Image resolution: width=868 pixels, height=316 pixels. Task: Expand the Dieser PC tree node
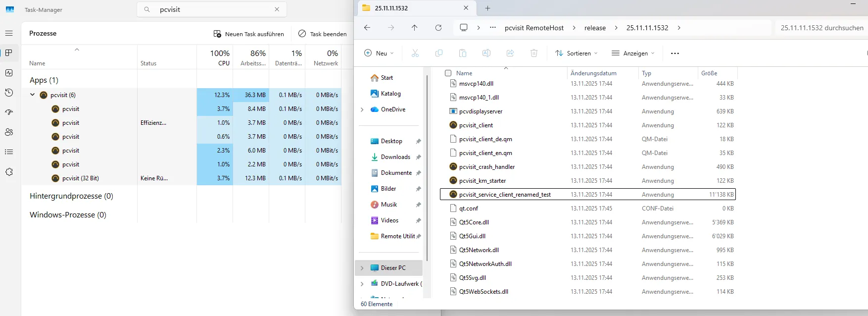362,268
